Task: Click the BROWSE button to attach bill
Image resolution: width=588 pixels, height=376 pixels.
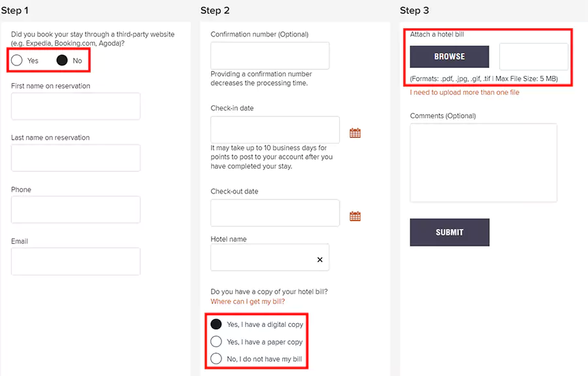Action: coord(449,56)
